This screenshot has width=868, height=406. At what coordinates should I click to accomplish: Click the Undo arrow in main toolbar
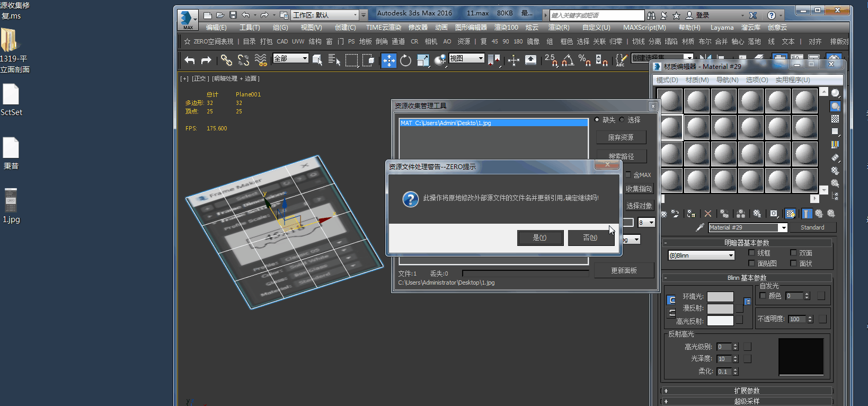point(190,60)
